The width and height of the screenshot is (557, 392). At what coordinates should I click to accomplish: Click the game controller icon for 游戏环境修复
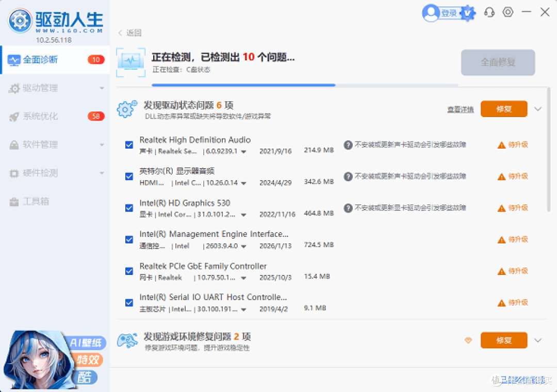(x=127, y=340)
